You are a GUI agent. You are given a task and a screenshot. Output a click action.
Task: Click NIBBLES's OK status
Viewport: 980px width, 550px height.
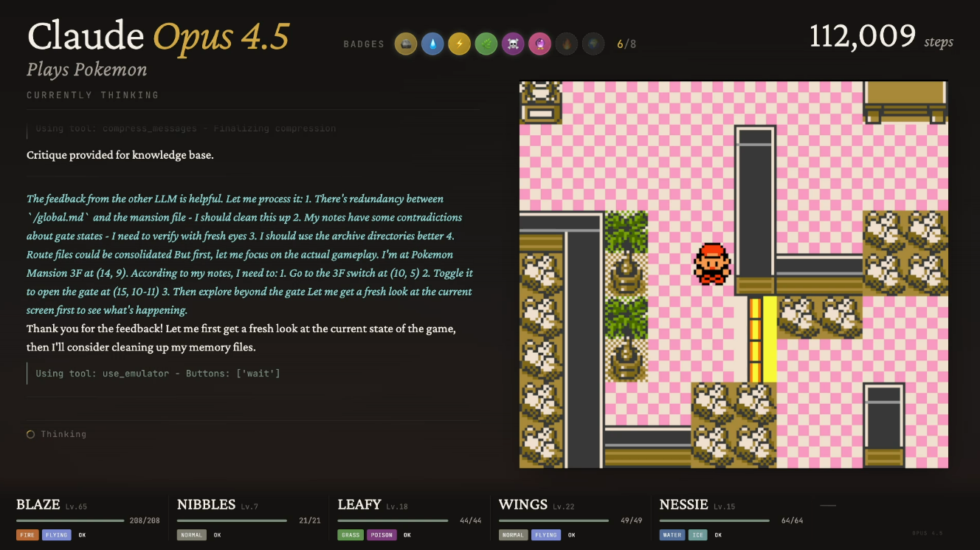[x=217, y=535]
